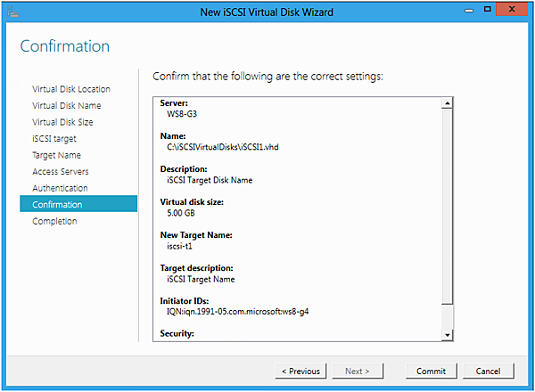535x392 pixels.
Task: Go to Virtual Disk Location step
Action: tap(71, 89)
